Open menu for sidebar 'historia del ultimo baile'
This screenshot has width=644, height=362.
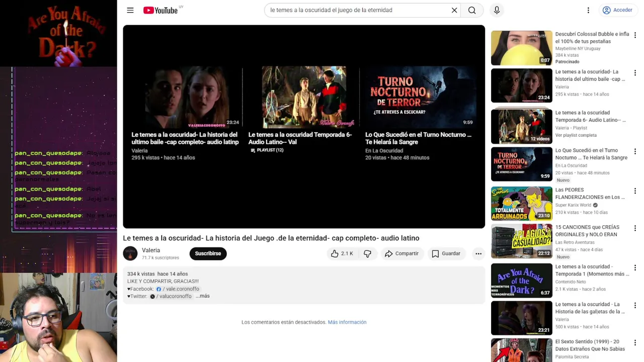pyautogui.click(x=635, y=73)
